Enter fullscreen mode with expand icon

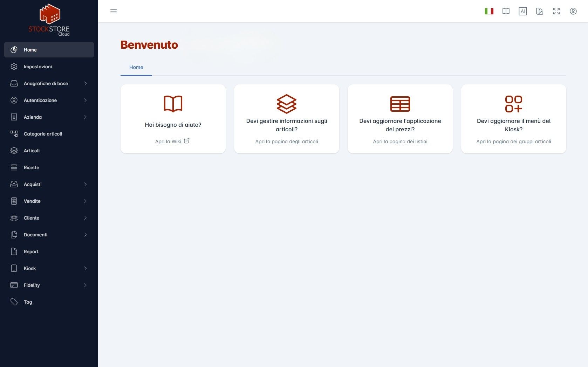556,11
